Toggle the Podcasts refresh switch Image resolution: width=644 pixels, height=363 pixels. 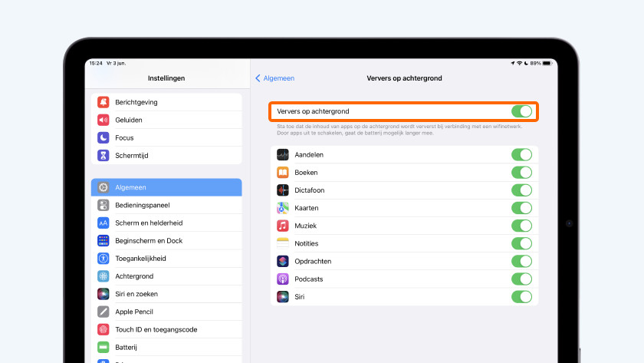pyautogui.click(x=521, y=279)
